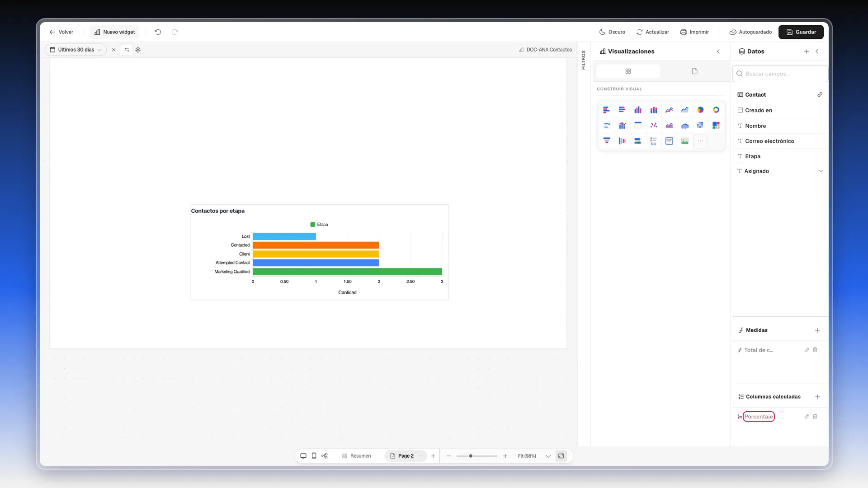Choose the combo column-line chart visual
The image size is (868, 488).
(x=623, y=125)
